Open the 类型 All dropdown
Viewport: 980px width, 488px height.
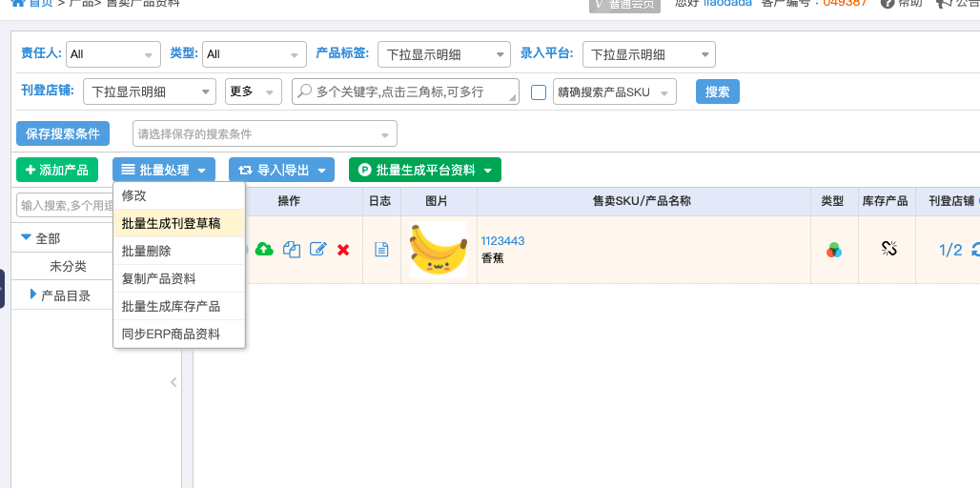tap(255, 54)
